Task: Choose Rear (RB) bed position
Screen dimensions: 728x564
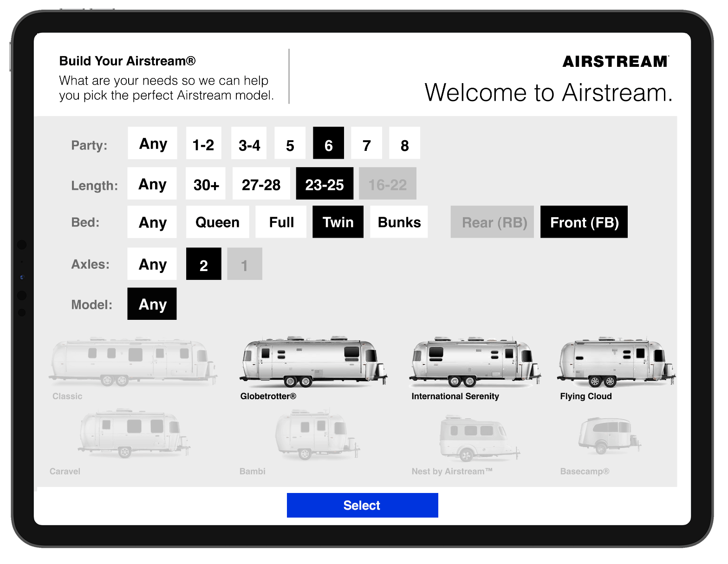Action: 492,222
